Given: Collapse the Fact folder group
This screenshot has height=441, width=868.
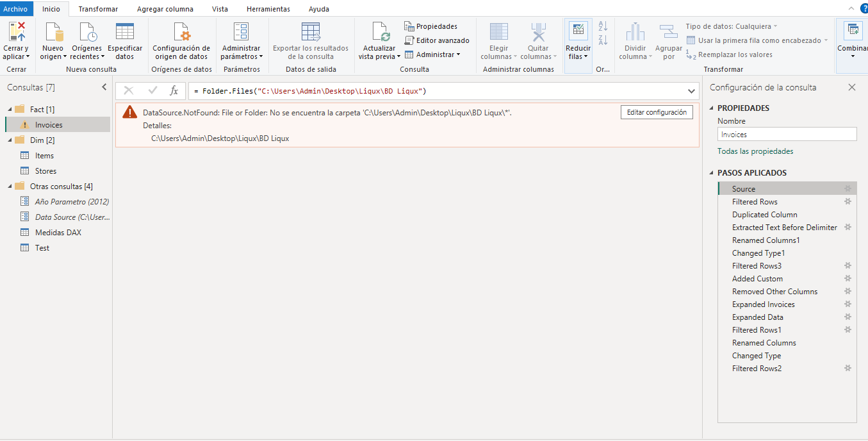Looking at the screenshot, I should click(x=10, y=110).
